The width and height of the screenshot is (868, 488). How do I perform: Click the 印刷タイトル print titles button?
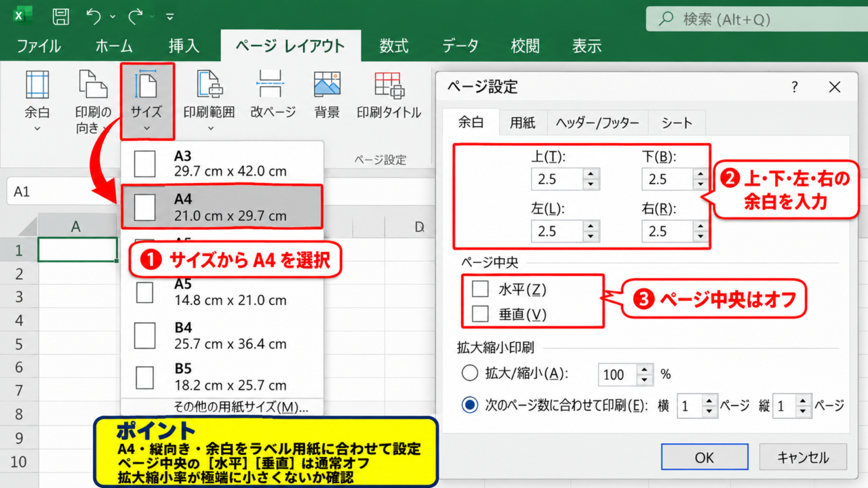[389, 95]
